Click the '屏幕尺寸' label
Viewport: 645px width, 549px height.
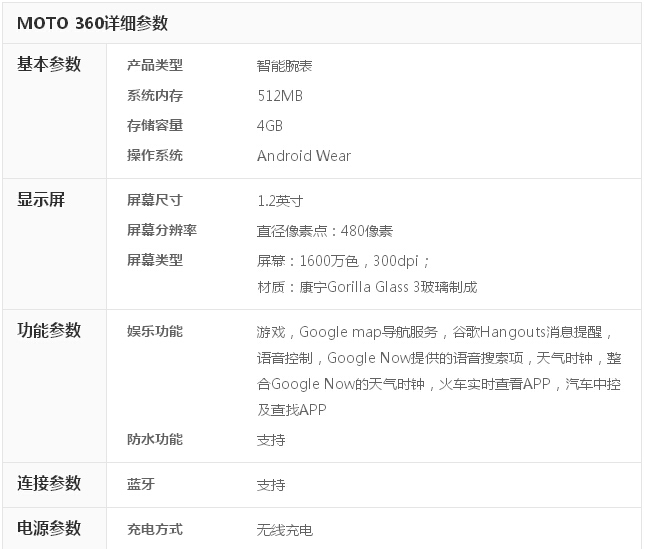[155, 200]
